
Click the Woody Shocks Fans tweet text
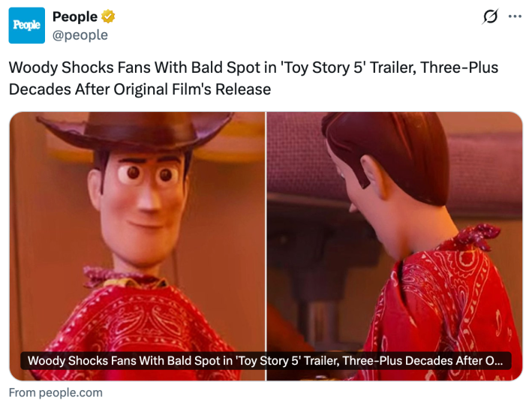click(253, 78)
